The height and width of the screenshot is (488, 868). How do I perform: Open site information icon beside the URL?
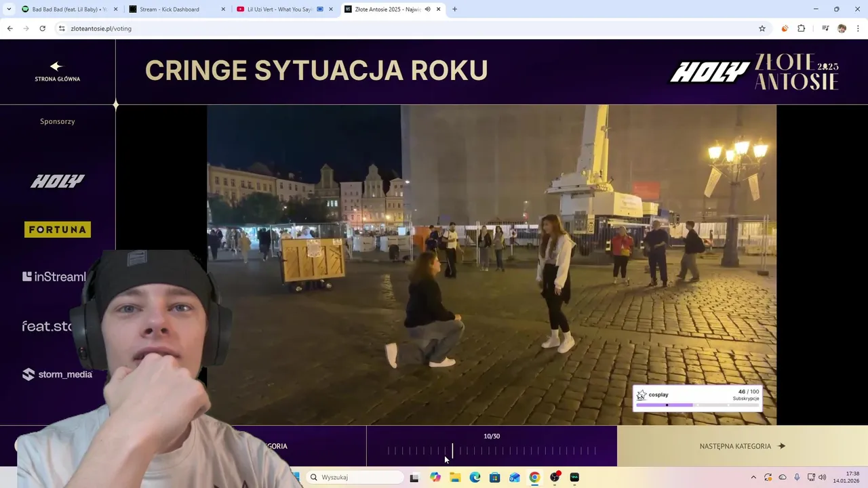pos(62,28)
